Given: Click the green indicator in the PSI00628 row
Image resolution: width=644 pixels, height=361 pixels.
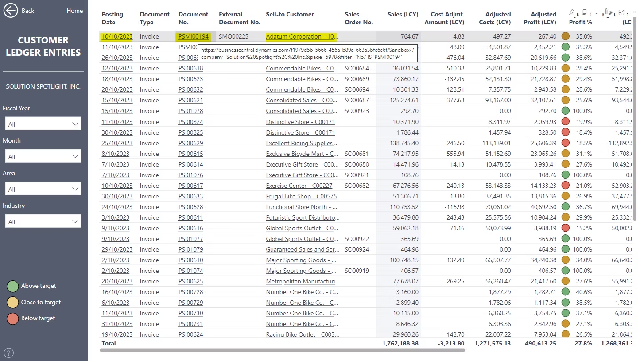Looking at the screenshot, I should pos(565,207).
